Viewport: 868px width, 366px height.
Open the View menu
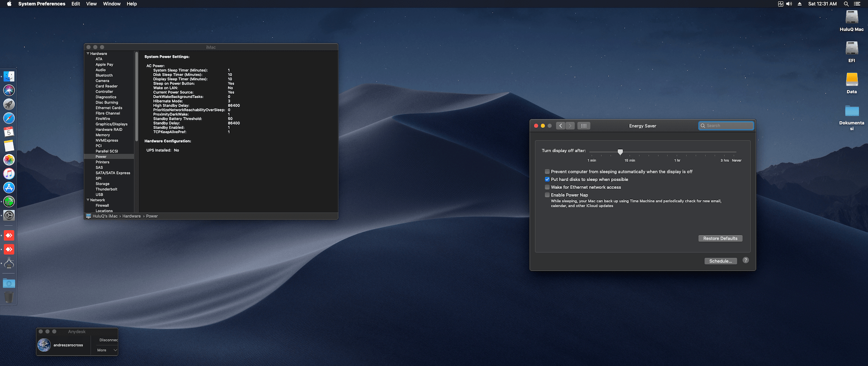[91, 4]
